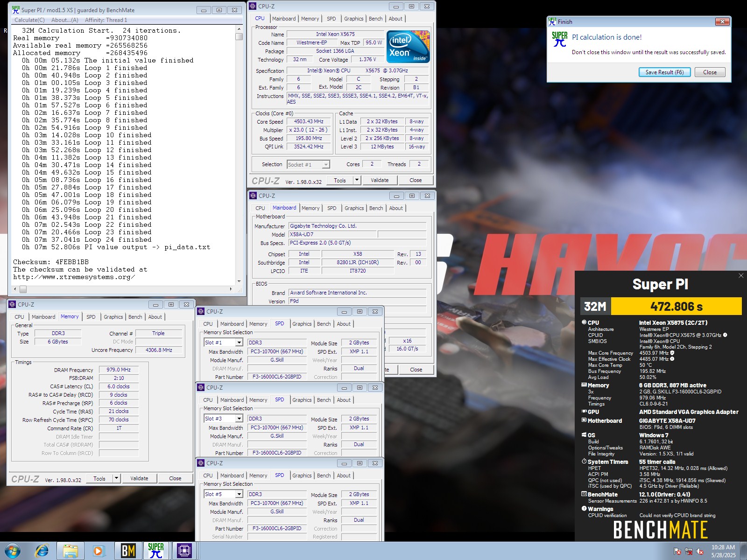747x560 pixels.
Task: Open Graphics tab in CPU-Z Mainboard window
Action: (x=354, y=208)
